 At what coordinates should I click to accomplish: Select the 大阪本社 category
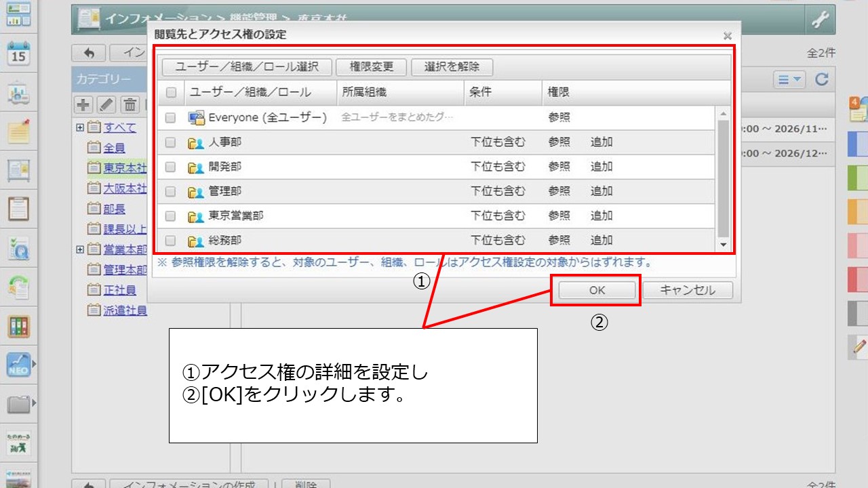click(x=125, y=188)
